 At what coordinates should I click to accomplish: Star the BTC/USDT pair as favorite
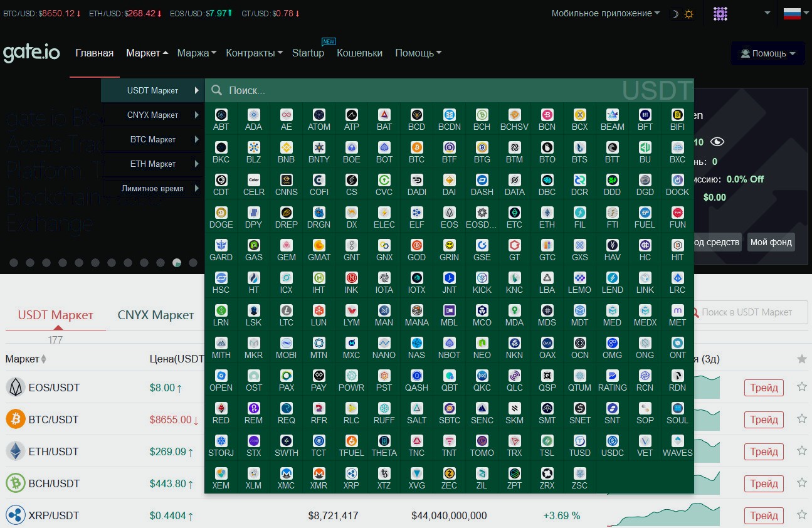(x=801, y=419)
